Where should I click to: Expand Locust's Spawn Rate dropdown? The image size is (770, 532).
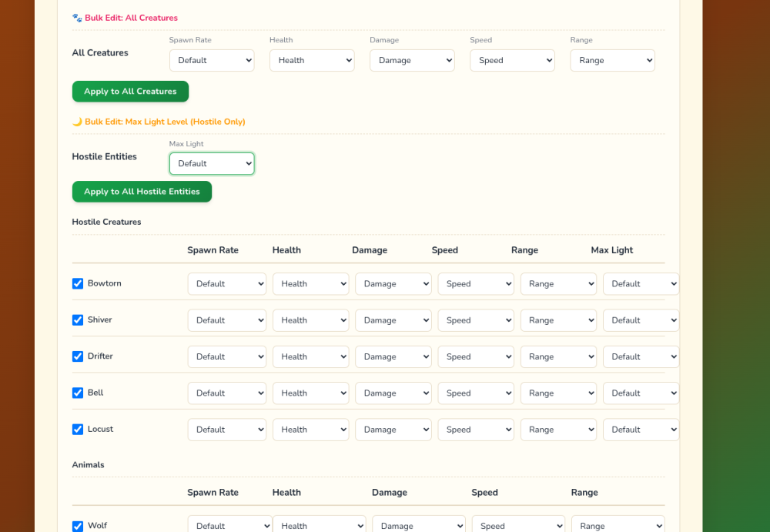point(227,430)
